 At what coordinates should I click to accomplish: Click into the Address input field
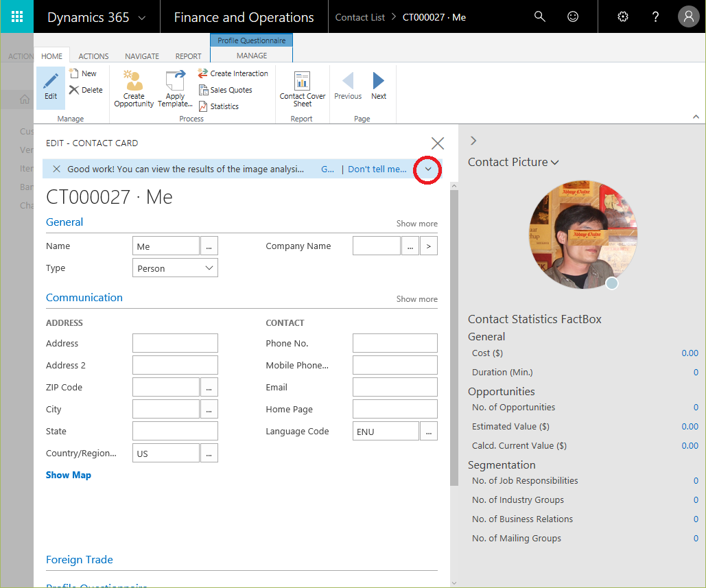[175, 343]
